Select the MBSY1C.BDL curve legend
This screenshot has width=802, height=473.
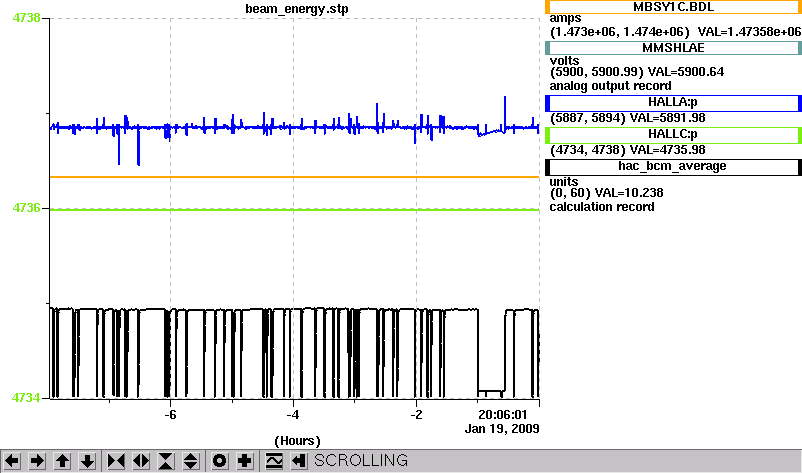[673, 7]
